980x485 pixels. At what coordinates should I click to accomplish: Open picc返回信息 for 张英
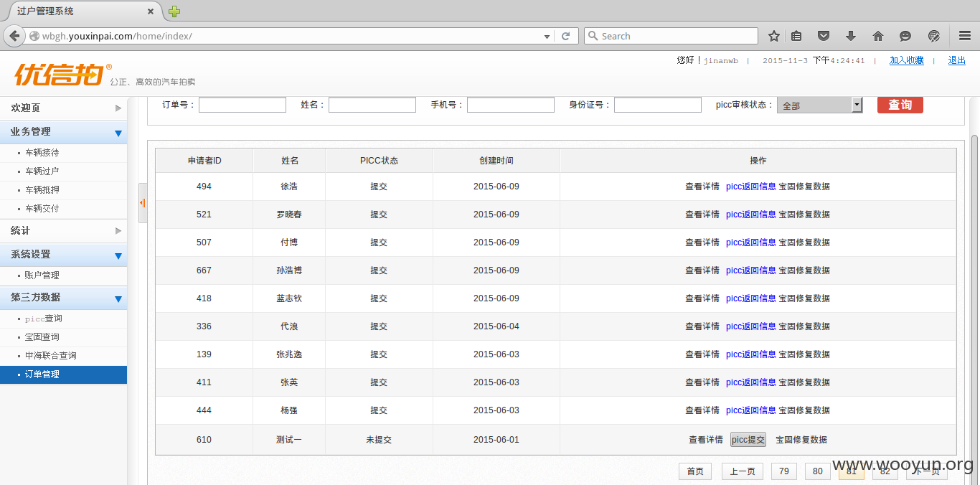tap(751, 382)
